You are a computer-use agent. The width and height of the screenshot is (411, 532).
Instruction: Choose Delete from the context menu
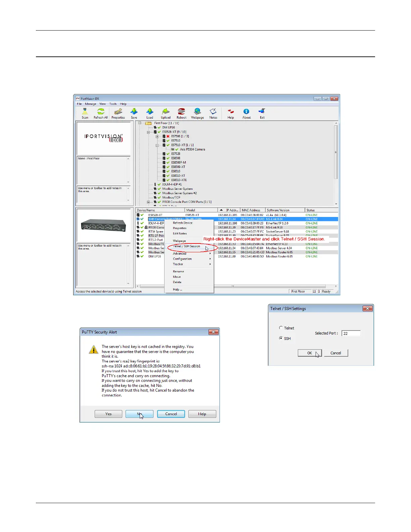coord(189,282)
